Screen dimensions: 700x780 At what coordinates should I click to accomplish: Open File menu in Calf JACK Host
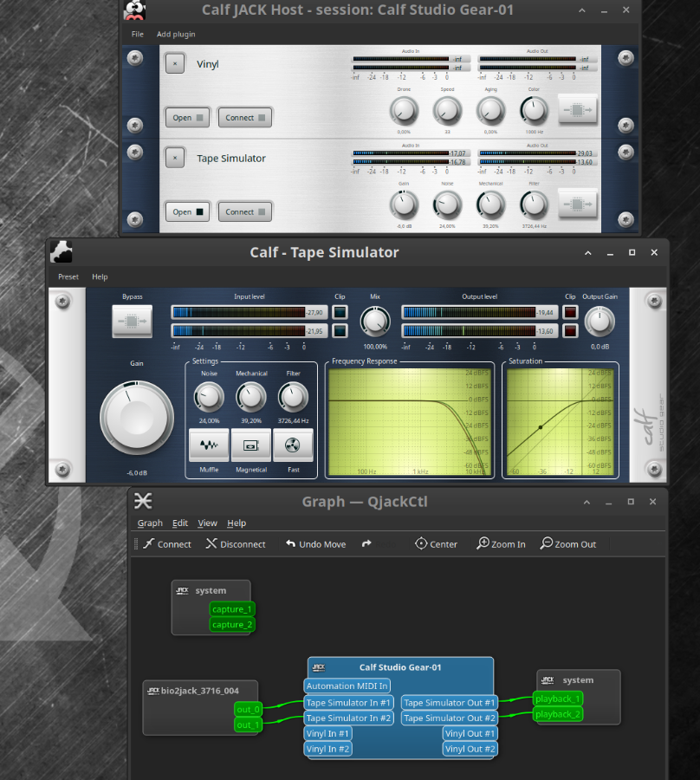point(138,35)
